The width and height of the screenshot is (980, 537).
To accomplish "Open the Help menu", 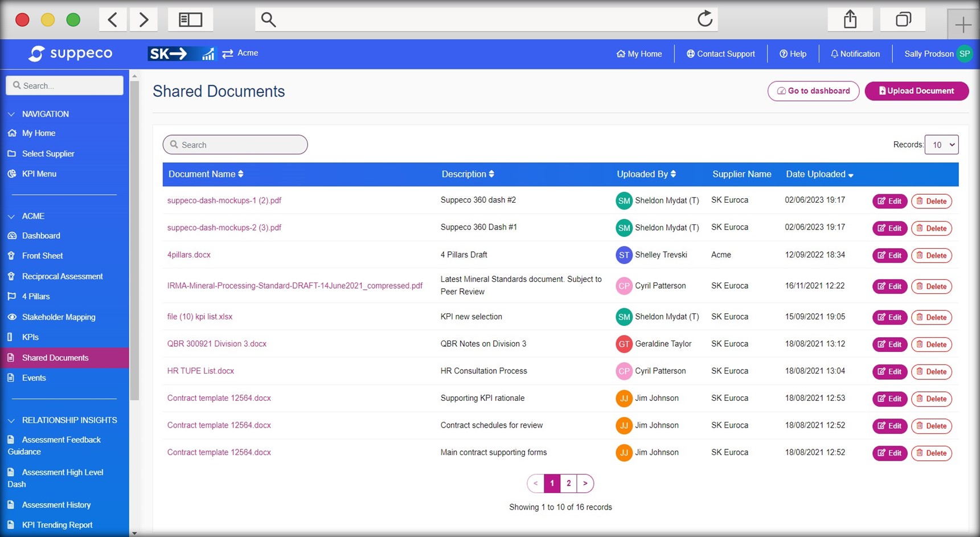I will 793,54.
